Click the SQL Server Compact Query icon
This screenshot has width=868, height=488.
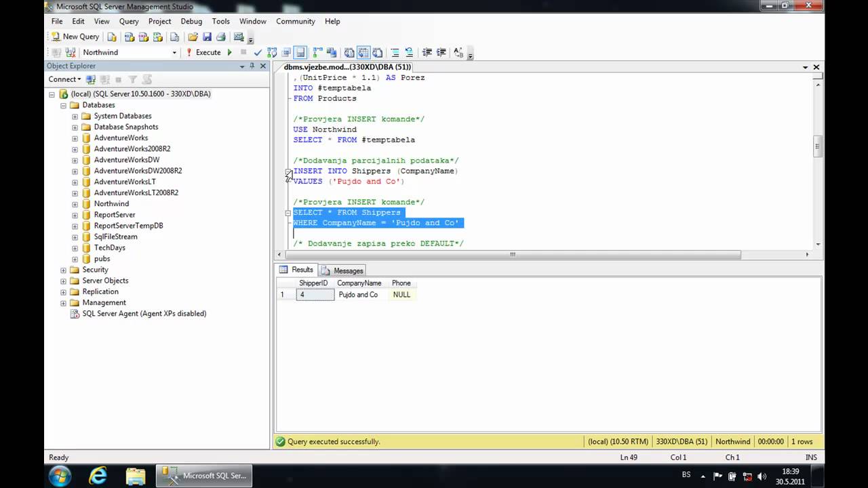coord(175,37)
